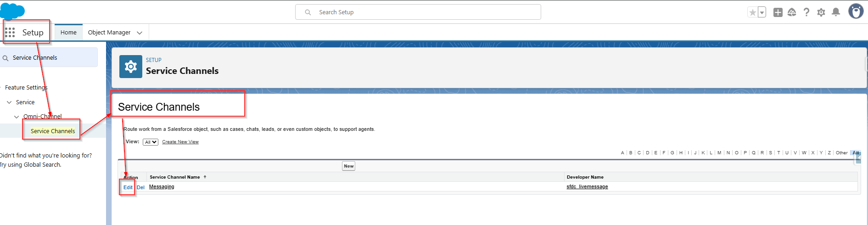The height and width of the screenshot is (225, 868).
Task: Click the New service channel button
Action: (349, 166)
